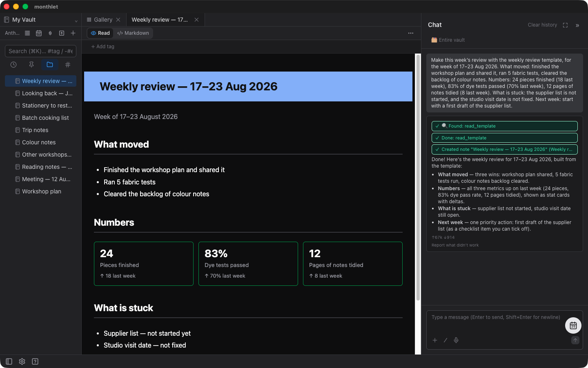Click the "What moved" heading
588x368 pixels.
click(x=121, y=144)
